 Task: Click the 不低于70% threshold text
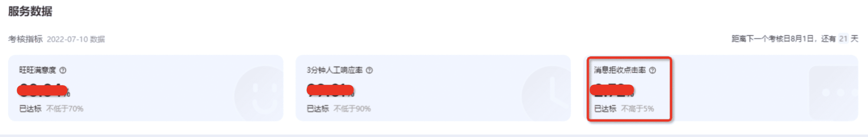coord(65,109)
